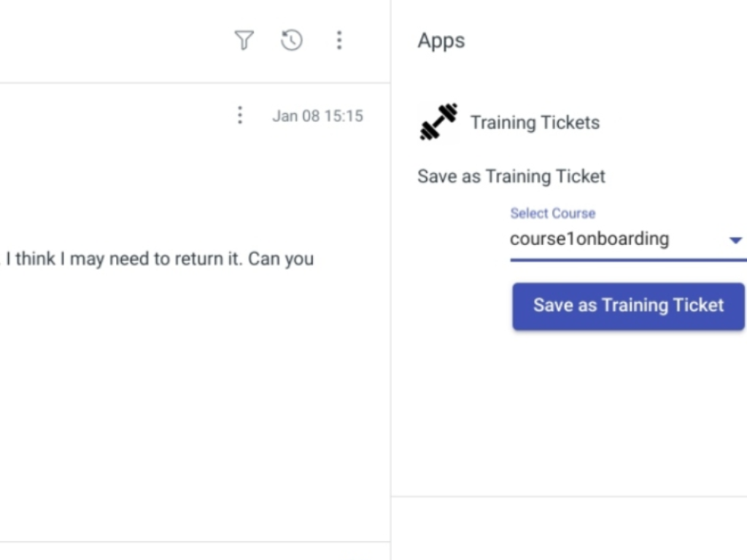Screen dimensions: 747x560
Task: Select the Apps panel heading
Action: click(x=441, y=40)
